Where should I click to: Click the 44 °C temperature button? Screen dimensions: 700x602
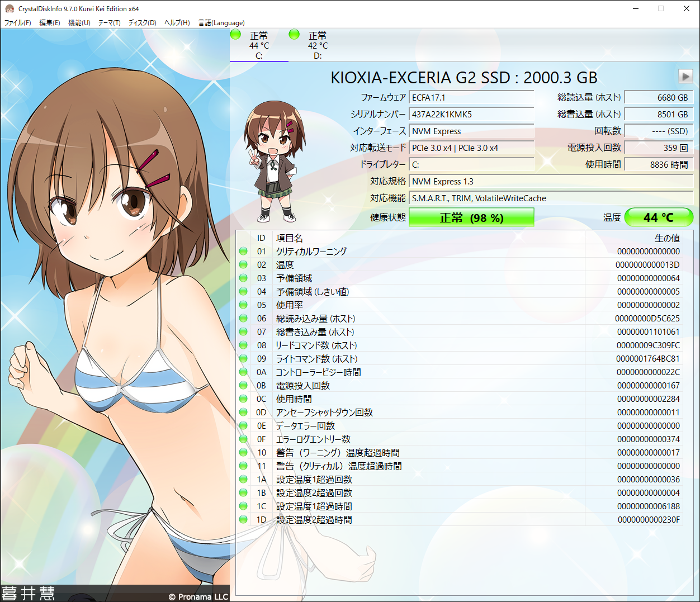point(659,217)
